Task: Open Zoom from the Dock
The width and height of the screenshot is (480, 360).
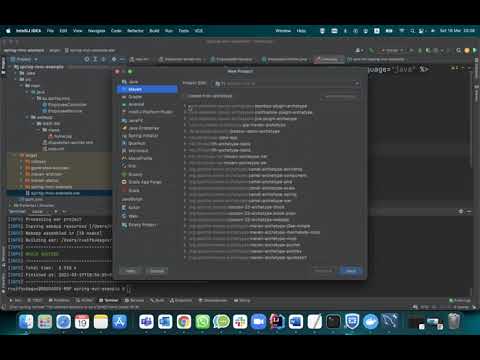Action: (258, 322)
